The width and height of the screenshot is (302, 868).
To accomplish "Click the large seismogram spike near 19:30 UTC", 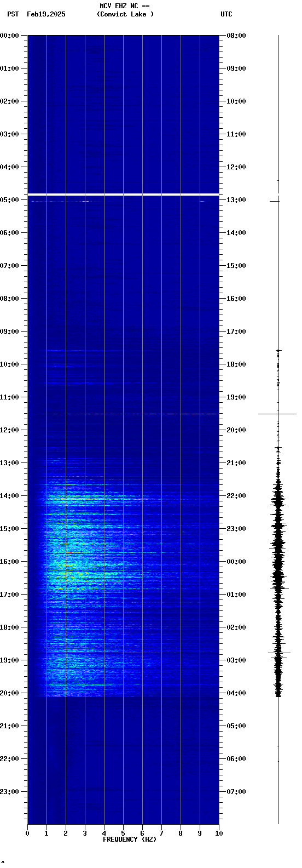I will click(x=278, y=414).
